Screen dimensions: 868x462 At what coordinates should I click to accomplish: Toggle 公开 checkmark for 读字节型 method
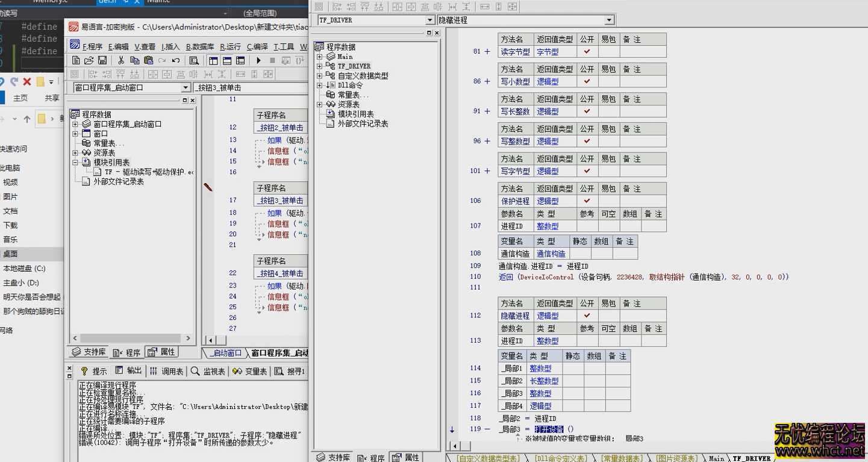tap(587, 52)
